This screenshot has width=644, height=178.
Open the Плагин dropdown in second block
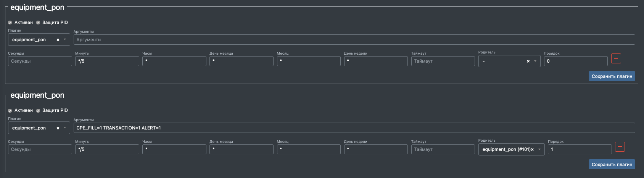pos(65,128)
